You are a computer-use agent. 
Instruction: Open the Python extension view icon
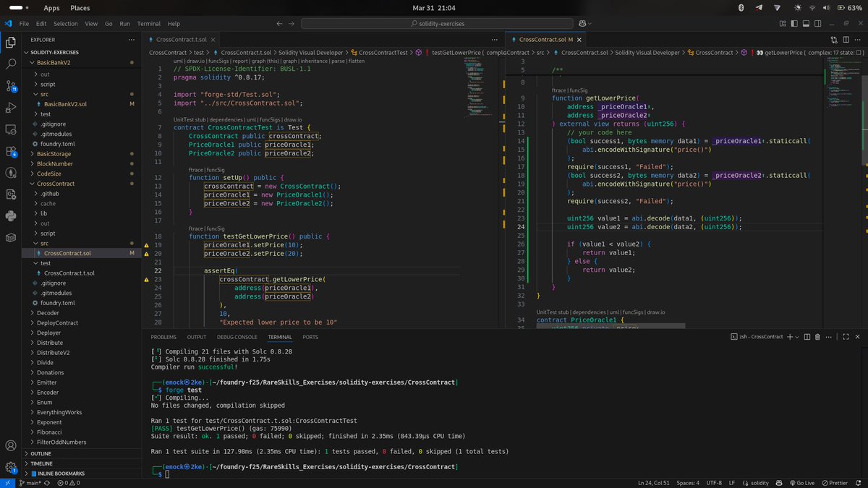(x=11, y=215)
